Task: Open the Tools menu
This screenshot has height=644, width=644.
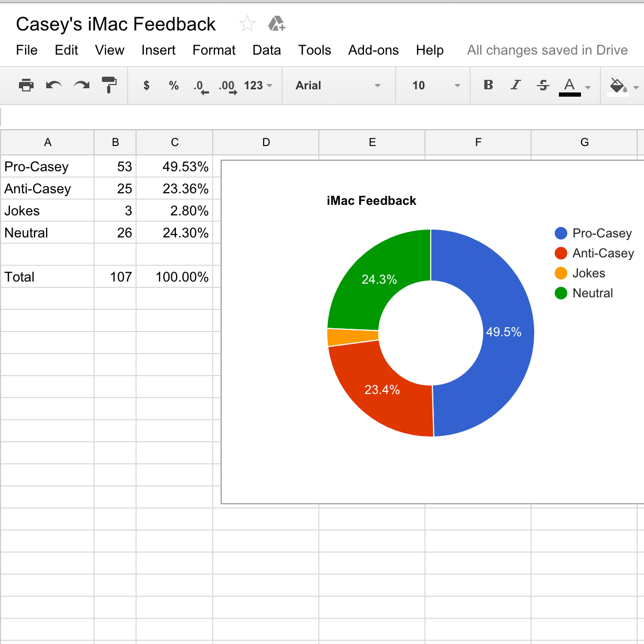Action: tap(315, 50)
